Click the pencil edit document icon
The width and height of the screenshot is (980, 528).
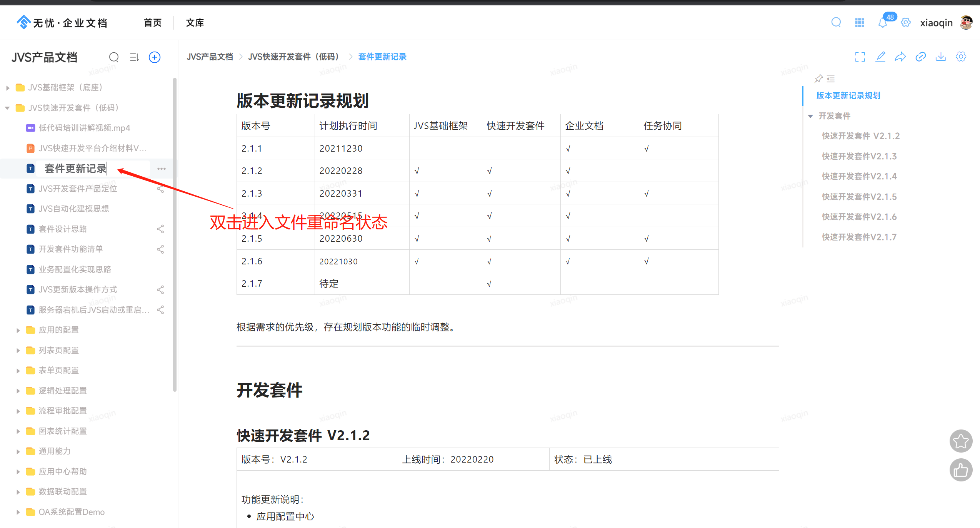(x=880, y=57)
